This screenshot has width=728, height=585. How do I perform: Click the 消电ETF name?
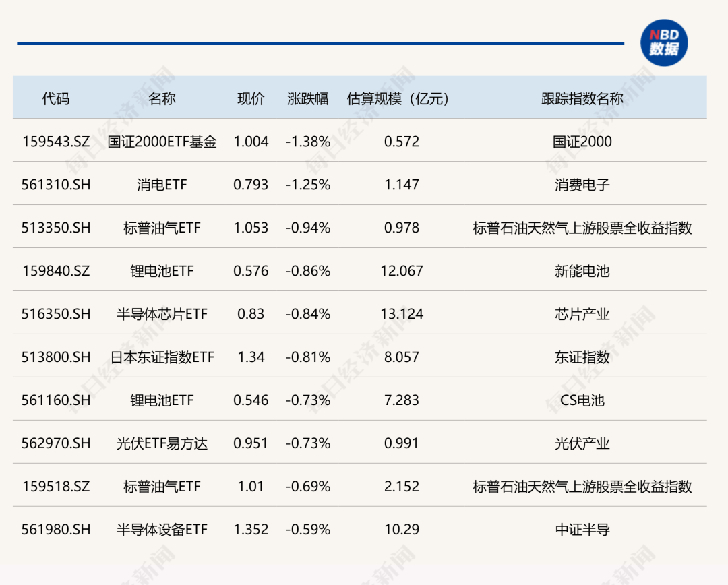pos(162,185)
